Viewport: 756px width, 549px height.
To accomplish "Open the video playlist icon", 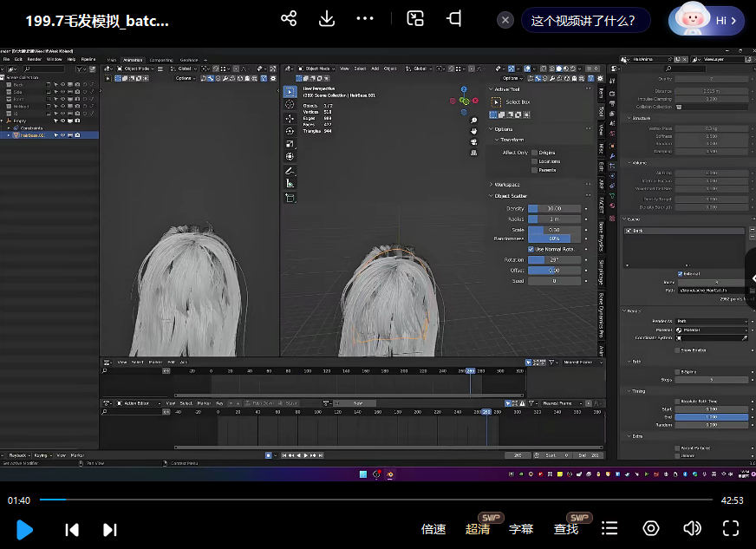I will click(609, 528).
